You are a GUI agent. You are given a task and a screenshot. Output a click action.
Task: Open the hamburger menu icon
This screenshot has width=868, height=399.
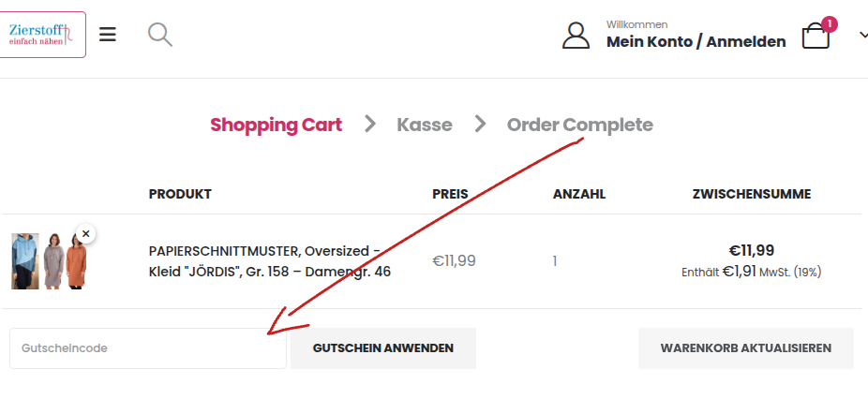108,35
